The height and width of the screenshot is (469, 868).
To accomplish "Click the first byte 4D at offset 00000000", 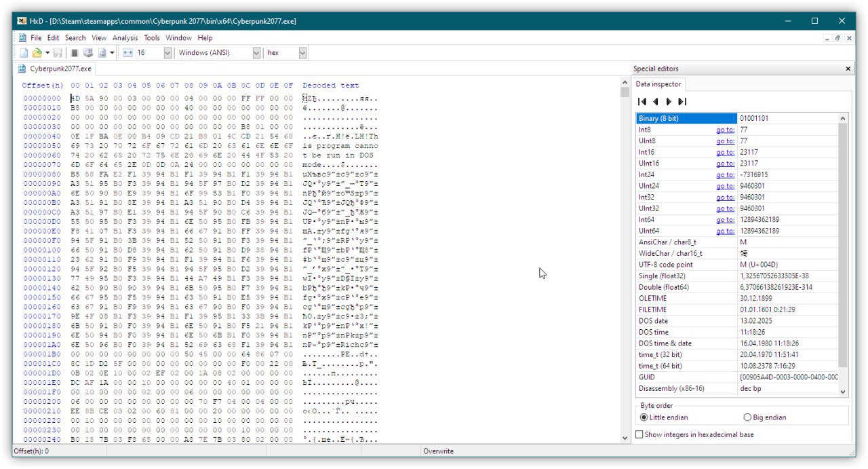I will coord(75,98).
